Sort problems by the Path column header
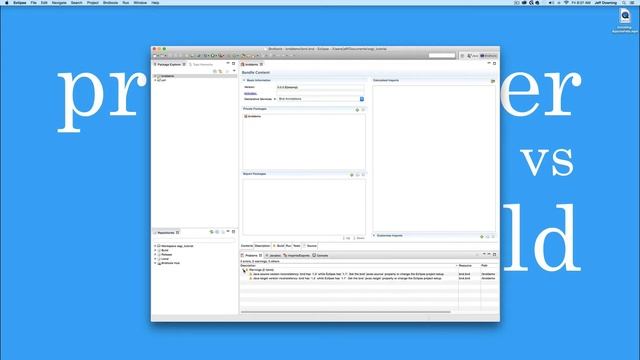 coord(489,266)
